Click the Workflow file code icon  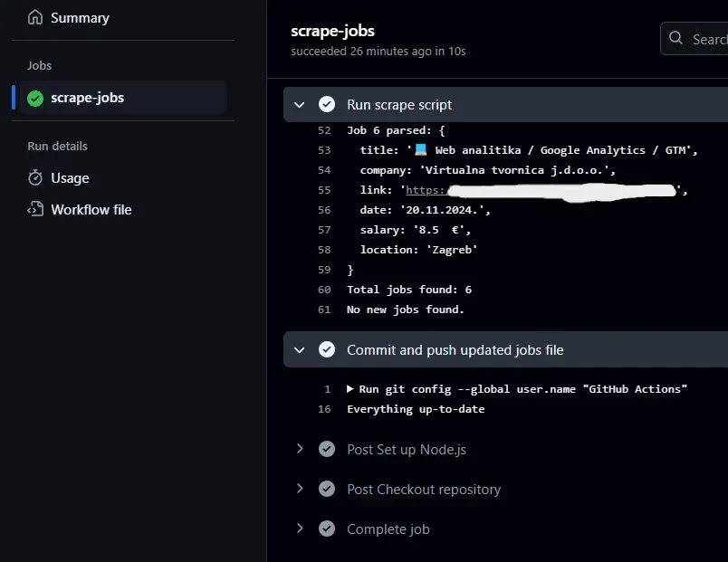point(35,210)
